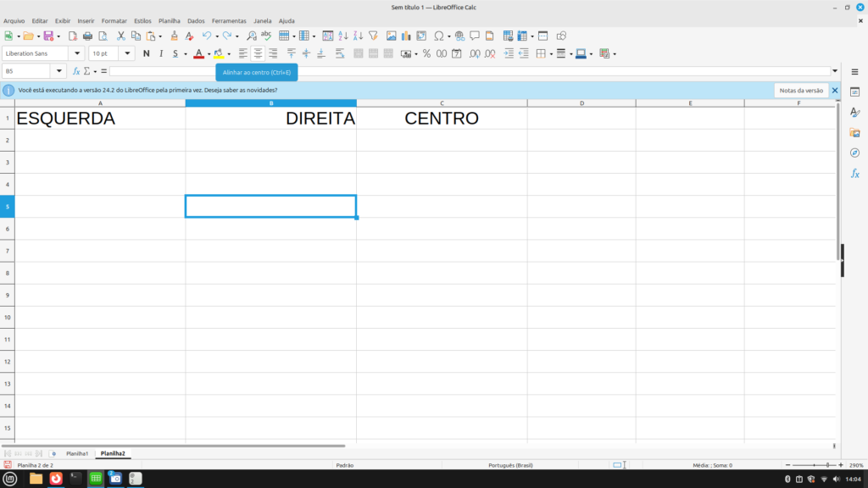Screen dimensions: 868x488
Task: Open the Functions panel in the sidebar
Action: (x=854, y=174)
